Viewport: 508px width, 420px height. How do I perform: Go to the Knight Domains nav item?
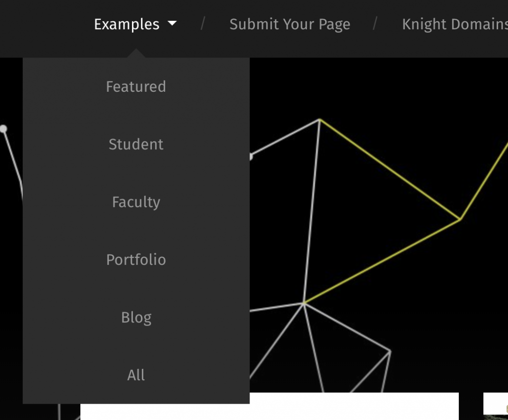tap(454, 24)
